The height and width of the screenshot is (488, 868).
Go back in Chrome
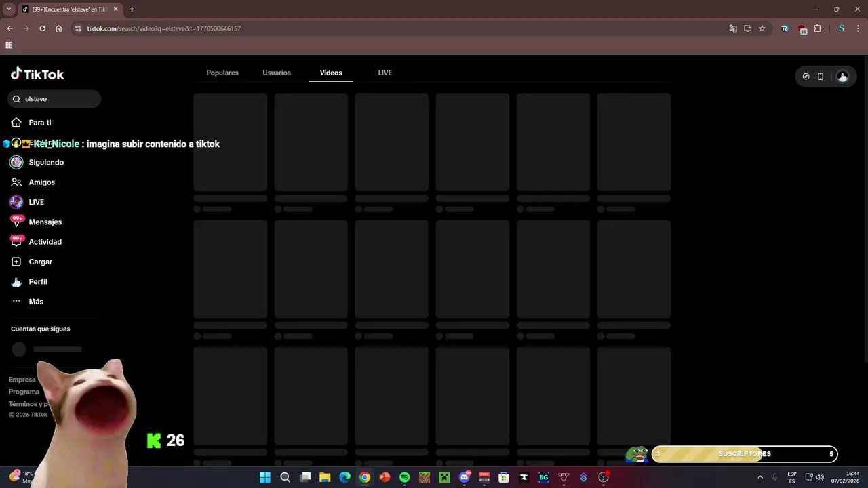click(x=9, y=28)
